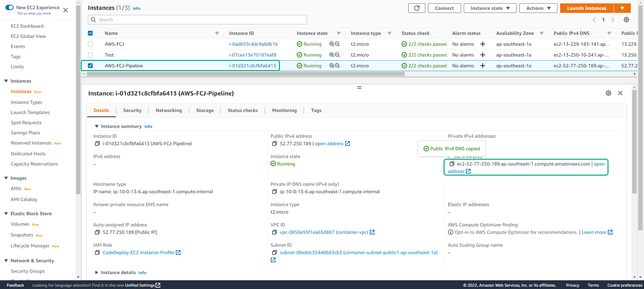
Task: Toggle the select-all instances checkbox
Action: pos(90,33)
